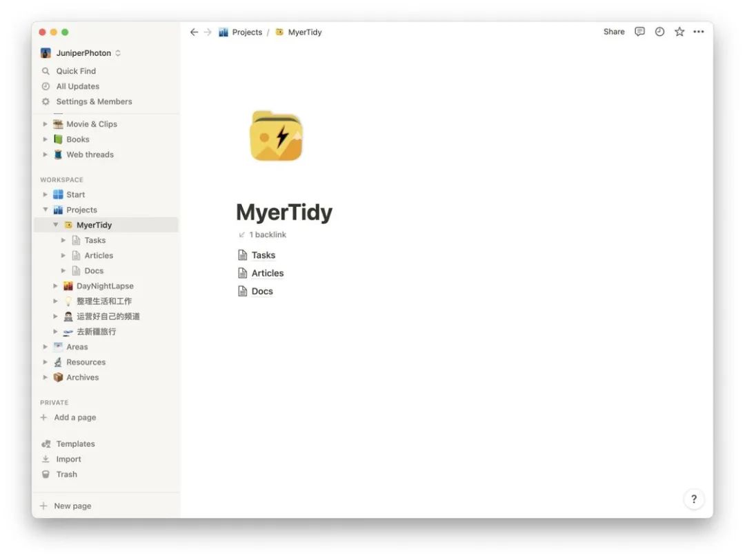
Task: Open the help question mark button
Action: (694, 499)
